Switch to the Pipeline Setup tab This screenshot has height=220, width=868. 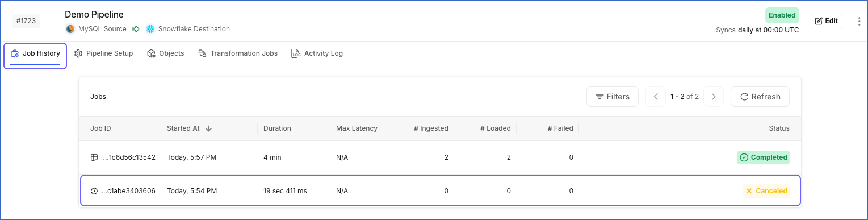[104, 53]
